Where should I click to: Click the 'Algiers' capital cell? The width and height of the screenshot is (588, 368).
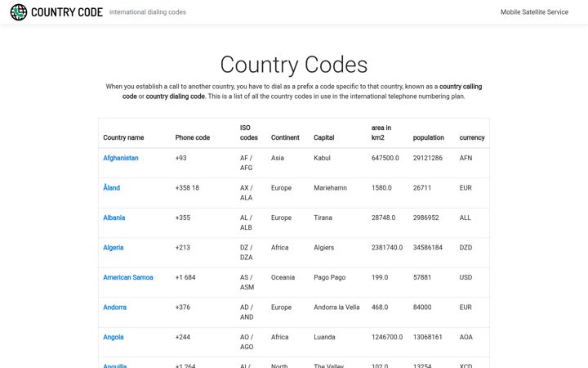pyautogui.click(x=323, y=248)
